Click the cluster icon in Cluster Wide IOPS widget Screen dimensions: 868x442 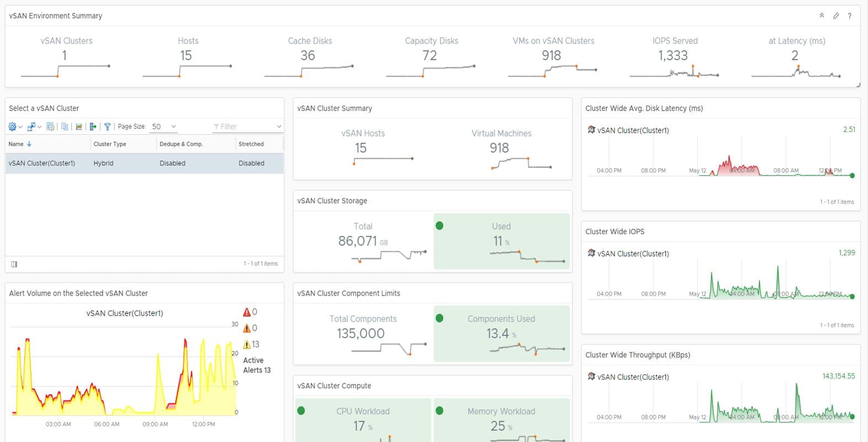click(591, 253)
